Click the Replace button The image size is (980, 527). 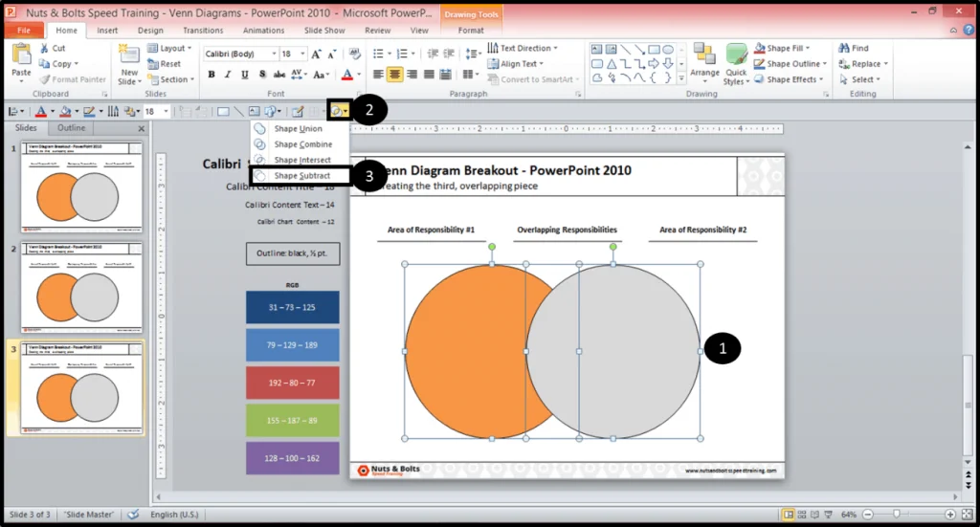(x=863, y=64)
